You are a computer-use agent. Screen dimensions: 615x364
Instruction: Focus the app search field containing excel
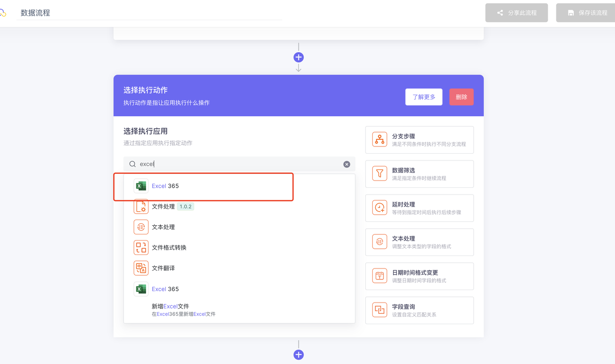click(239, 164)
